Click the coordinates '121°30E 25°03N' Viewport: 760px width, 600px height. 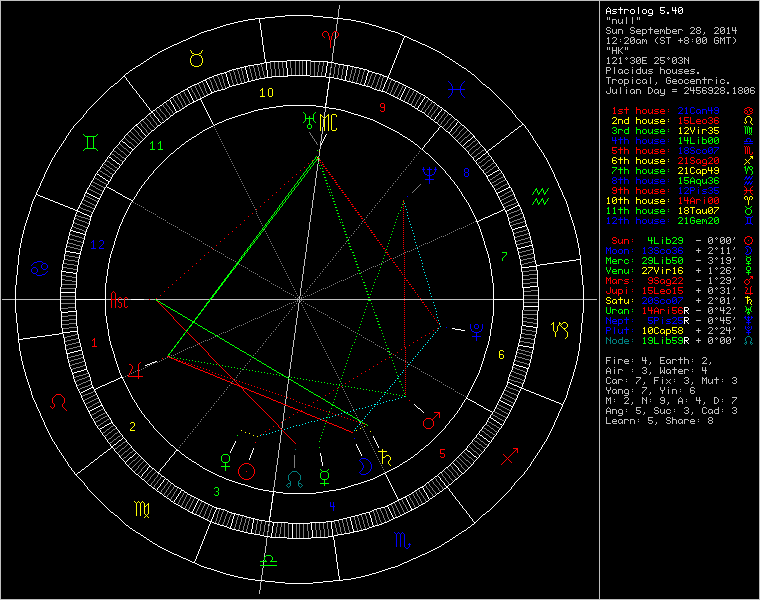pyautogui.click(x=647, y=61)
